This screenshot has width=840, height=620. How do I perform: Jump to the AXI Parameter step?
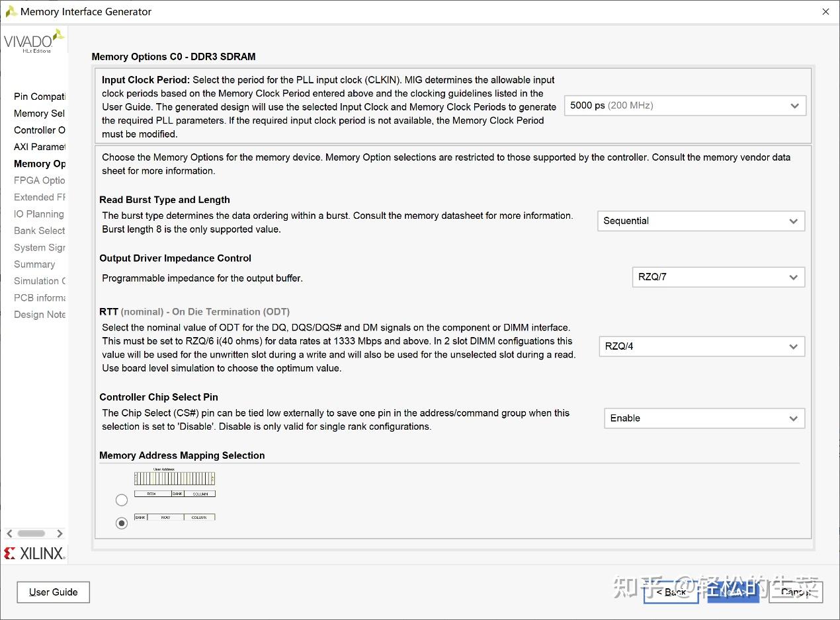coord(40,147)
